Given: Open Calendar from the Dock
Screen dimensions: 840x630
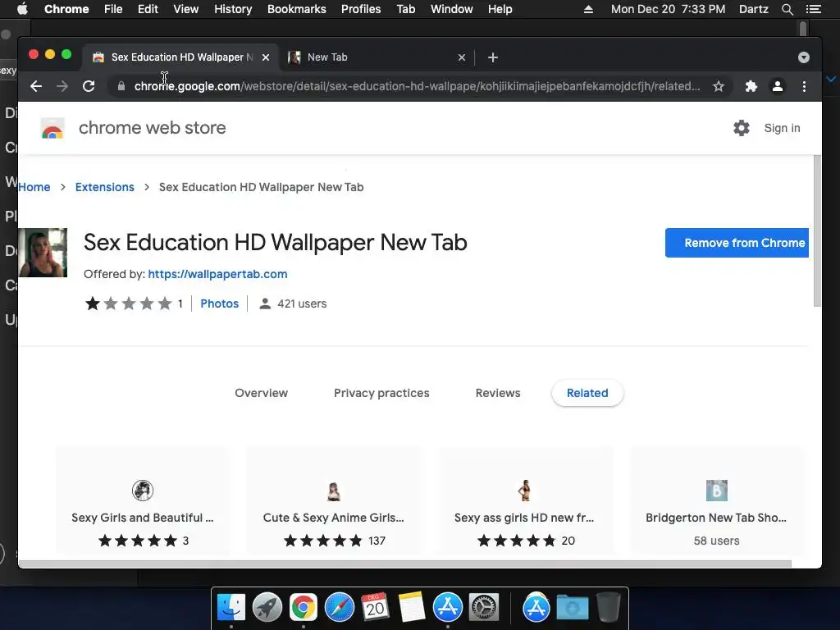Looking at the screenshot, I should pos(375,607).
